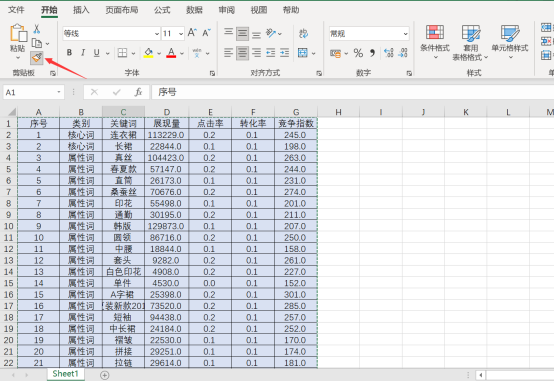Click the text orientation icon
554x382 pixels.
271,33
